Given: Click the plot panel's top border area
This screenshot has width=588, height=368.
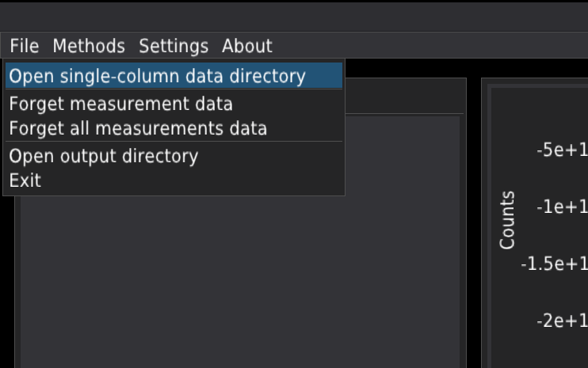Looking at the screenshot, I should pos(535,82).
